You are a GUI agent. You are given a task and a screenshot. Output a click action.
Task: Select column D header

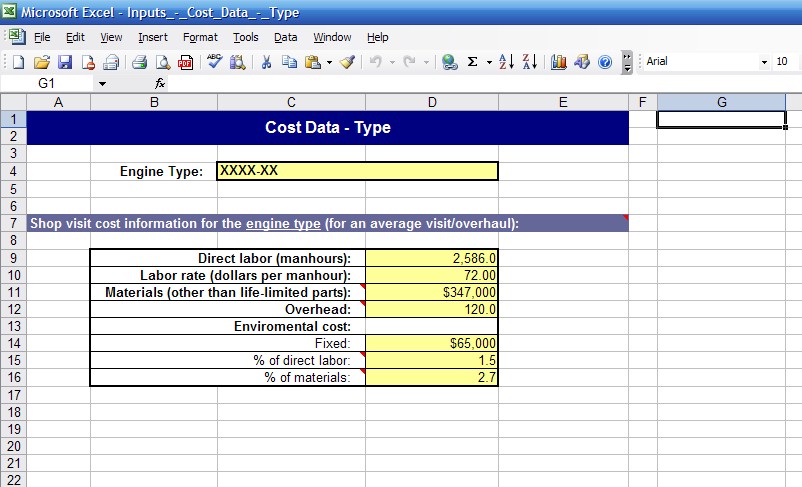[431, 102]
